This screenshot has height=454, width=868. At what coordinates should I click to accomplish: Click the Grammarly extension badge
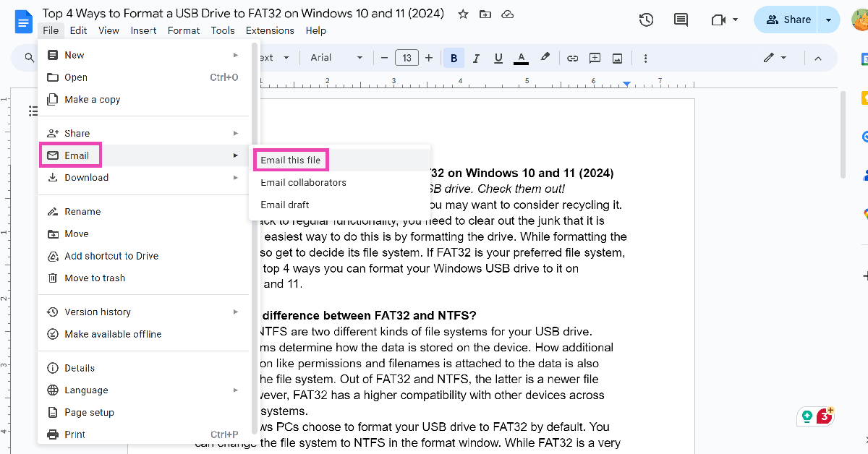pyautogui.click(x=815, y=416)
